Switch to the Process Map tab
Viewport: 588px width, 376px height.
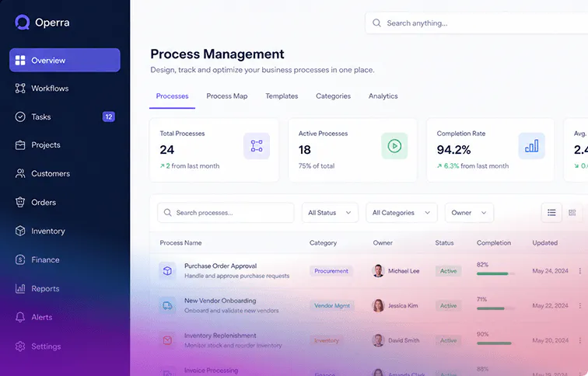pos(227,96)
